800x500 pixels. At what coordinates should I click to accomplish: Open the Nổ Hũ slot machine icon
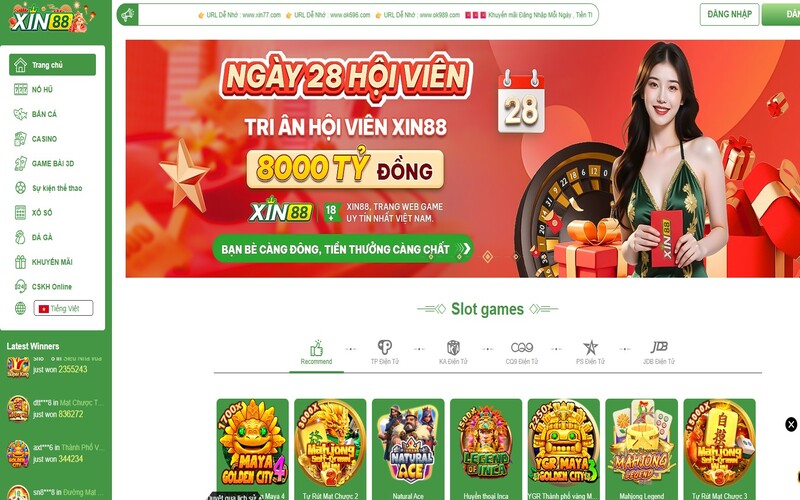pyautogui.click(x=20, y=89)
